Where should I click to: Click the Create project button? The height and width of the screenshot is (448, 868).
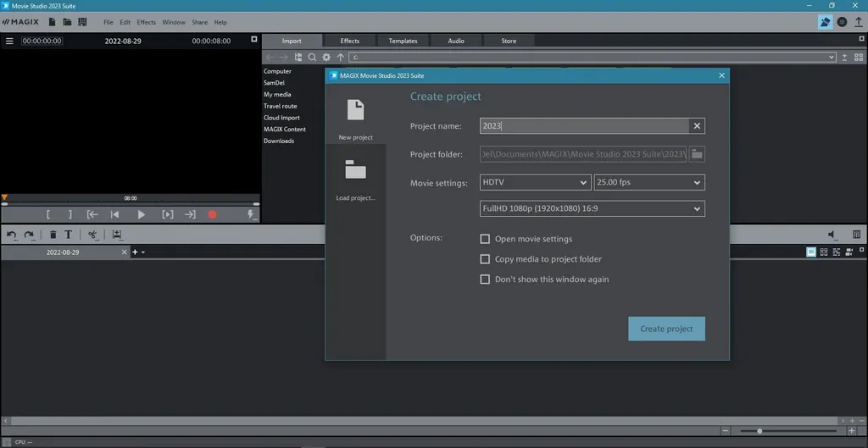(x=666, y=329)
